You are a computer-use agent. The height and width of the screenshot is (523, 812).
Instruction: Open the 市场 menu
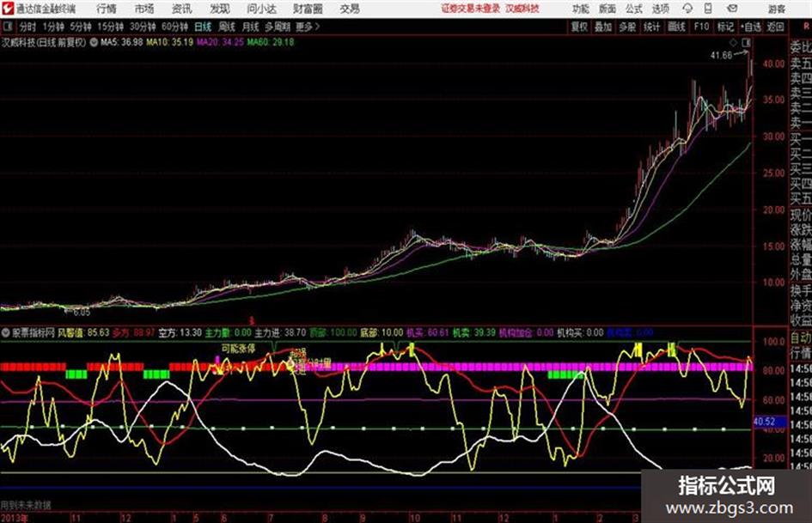tap(144, 9)
